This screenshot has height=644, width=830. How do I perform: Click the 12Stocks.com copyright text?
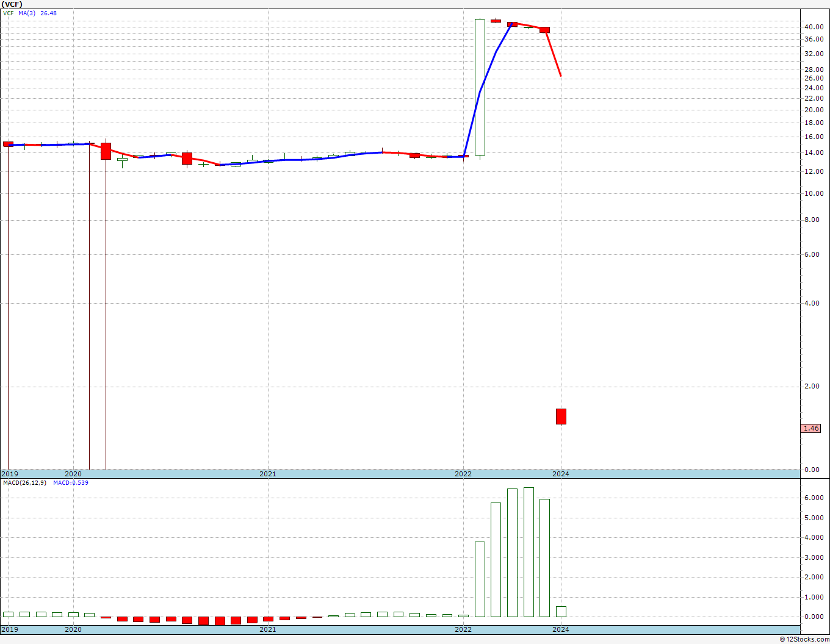[x=804, y=639]
